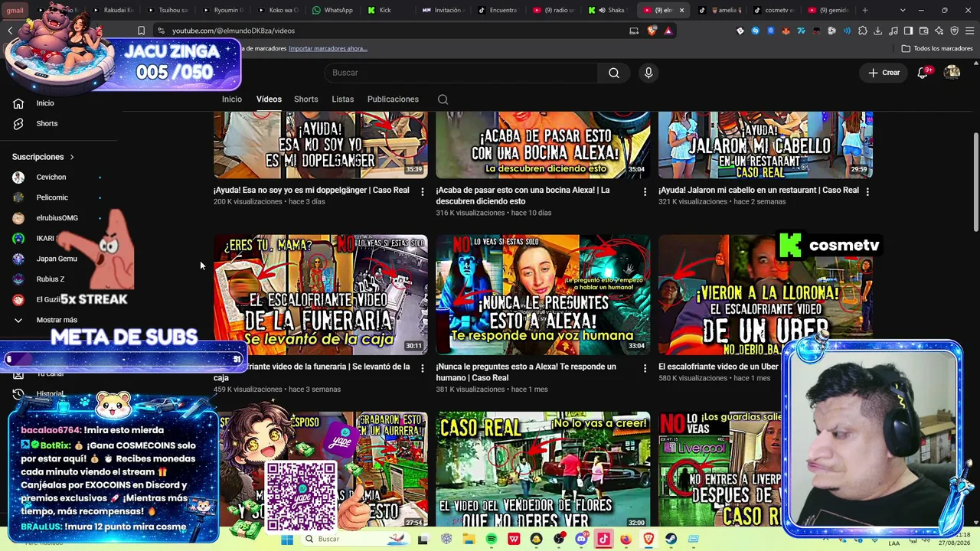Open Todos los marcadores folder
Screen dimensions: 980x551
937,48
